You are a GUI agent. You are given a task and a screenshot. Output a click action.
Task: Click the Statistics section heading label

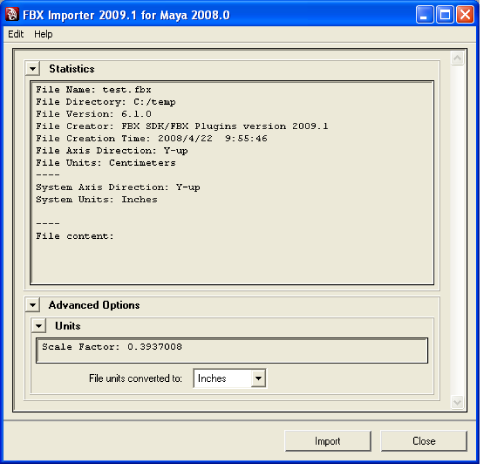coord(72,69)
